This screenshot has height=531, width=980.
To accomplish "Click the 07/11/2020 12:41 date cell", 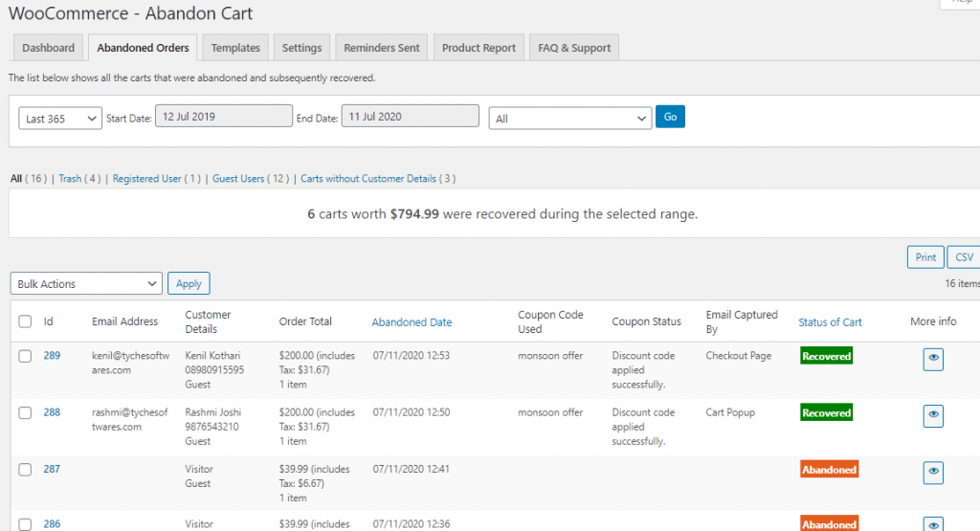I will tap(412, 469).
